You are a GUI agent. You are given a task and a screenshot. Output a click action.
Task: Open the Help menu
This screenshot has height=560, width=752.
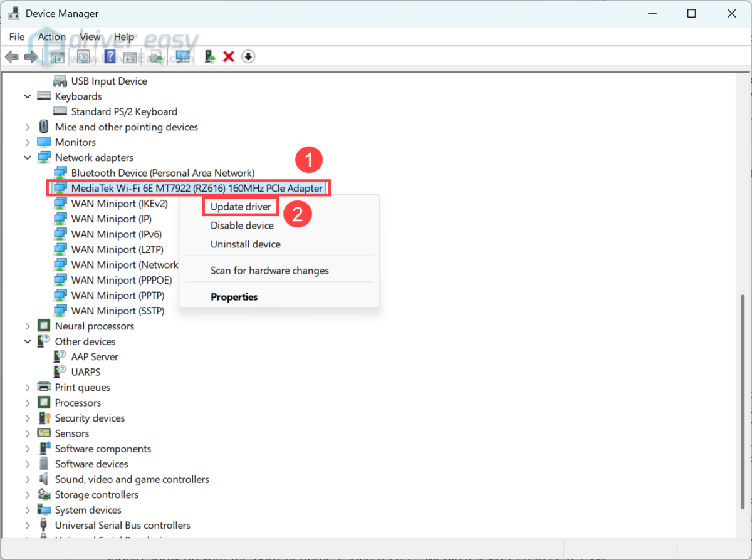pos(124,37)
